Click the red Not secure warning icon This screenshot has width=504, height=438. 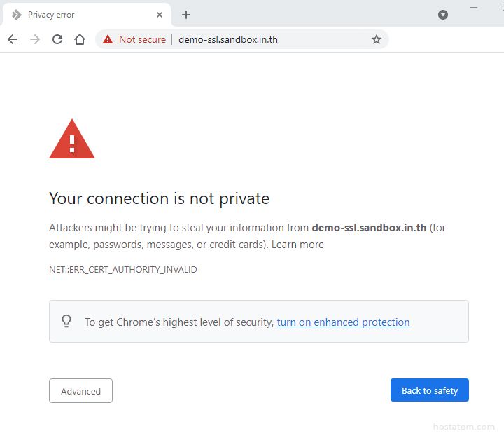pos(108,39)
